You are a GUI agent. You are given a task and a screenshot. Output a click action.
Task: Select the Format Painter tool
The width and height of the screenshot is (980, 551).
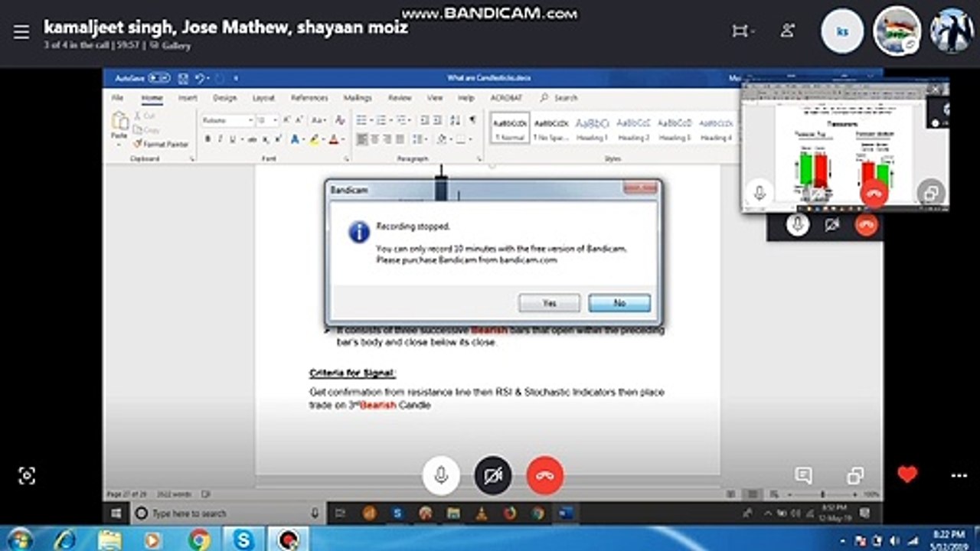[161, 144]
